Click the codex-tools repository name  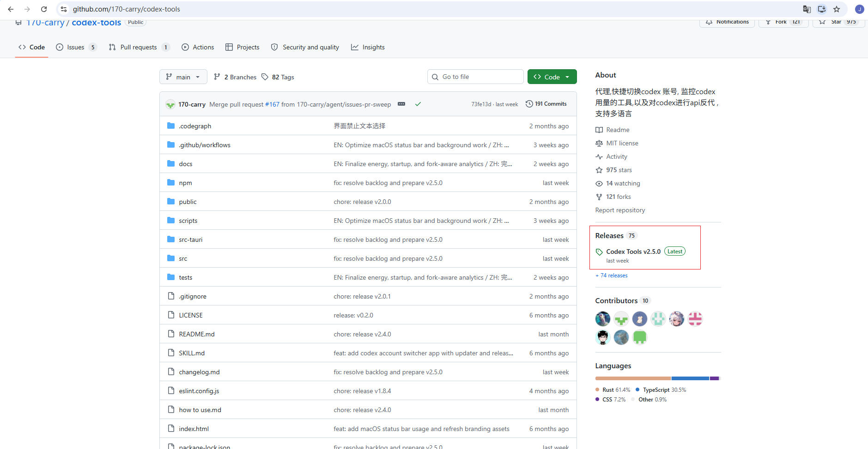coord(97,23)
